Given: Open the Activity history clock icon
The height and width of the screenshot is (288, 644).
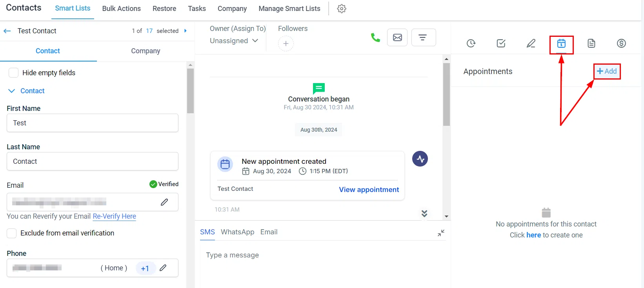Looking at the screenshot, I should coord(471,43).
